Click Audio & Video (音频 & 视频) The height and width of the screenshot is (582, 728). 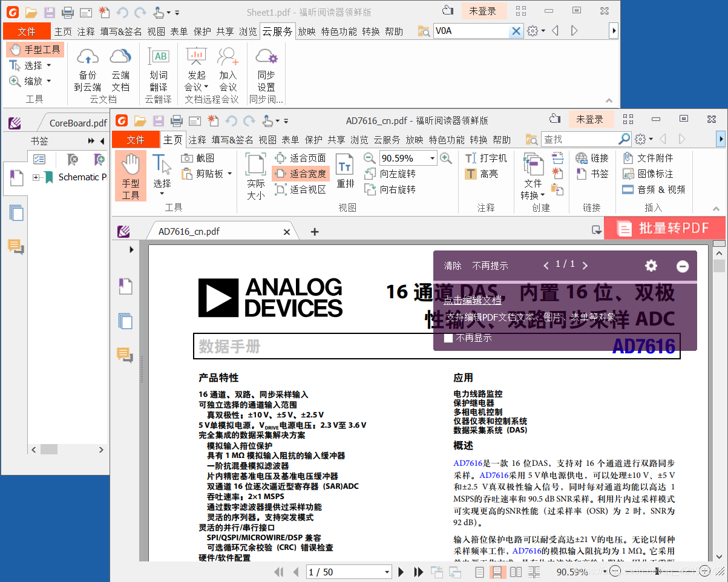point(654,189)
